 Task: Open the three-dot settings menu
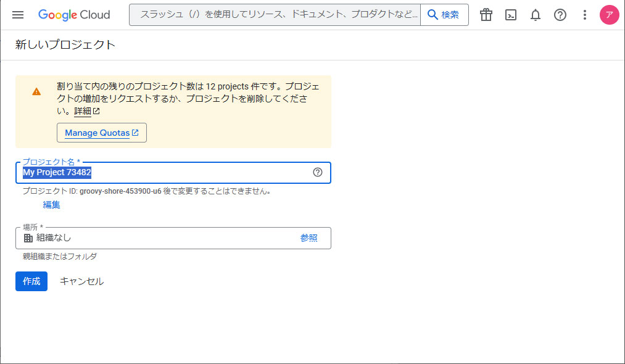(585, 15)
